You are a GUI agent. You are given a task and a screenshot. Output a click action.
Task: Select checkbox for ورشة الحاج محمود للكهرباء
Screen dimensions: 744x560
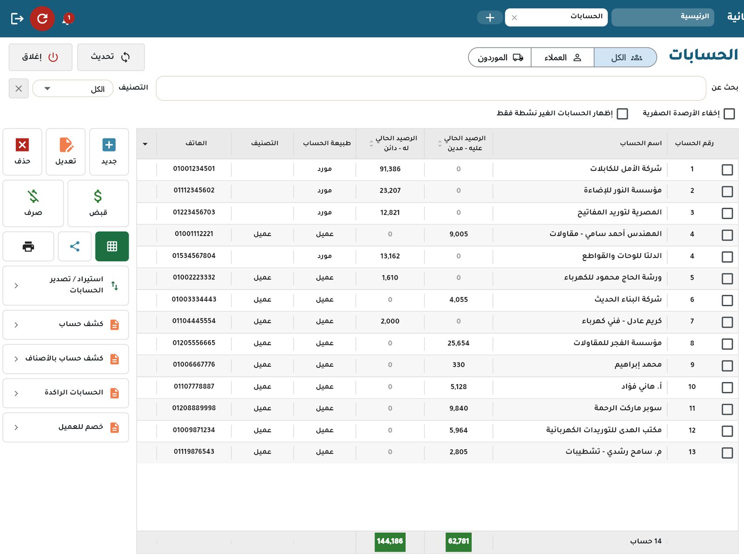click(x=727, y=279)
